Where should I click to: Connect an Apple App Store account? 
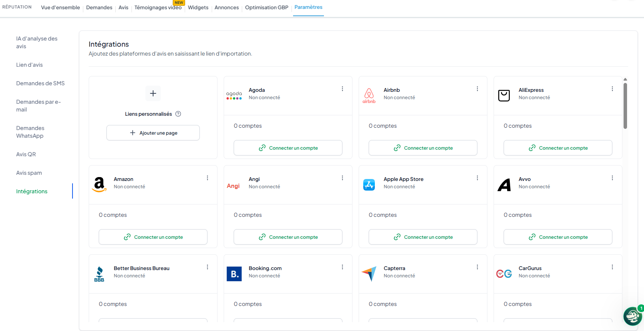423,237
